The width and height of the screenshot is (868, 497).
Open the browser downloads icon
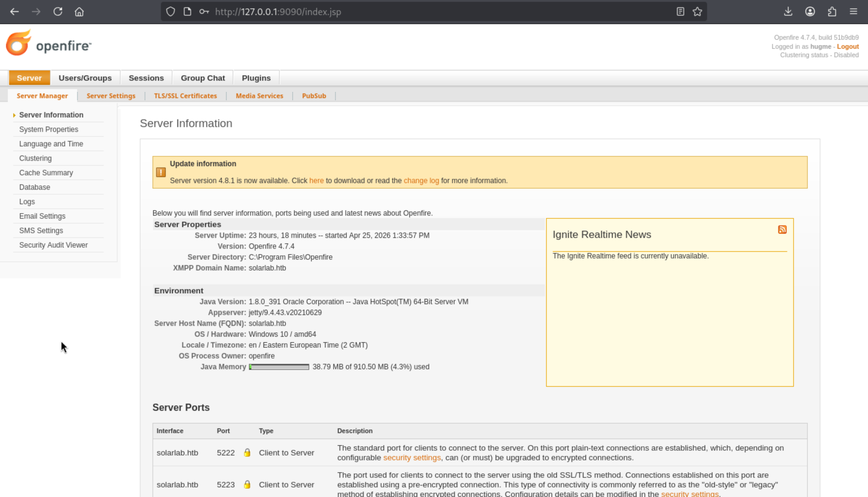[x=788, y=12]
